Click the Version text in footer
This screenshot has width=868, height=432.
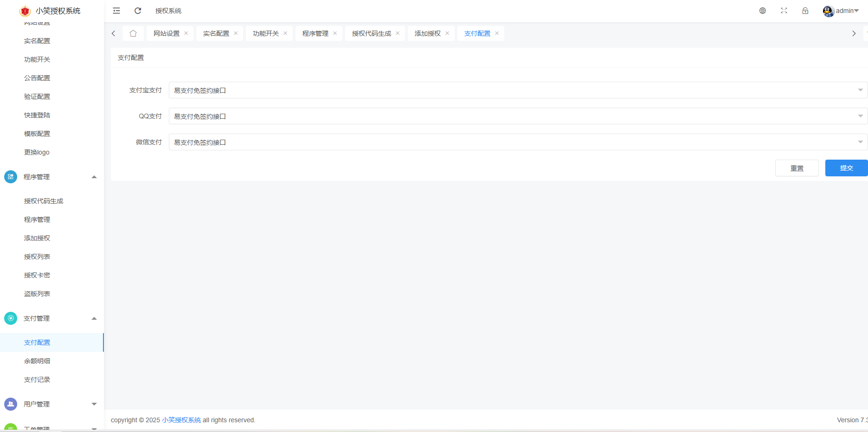point(852,420)
